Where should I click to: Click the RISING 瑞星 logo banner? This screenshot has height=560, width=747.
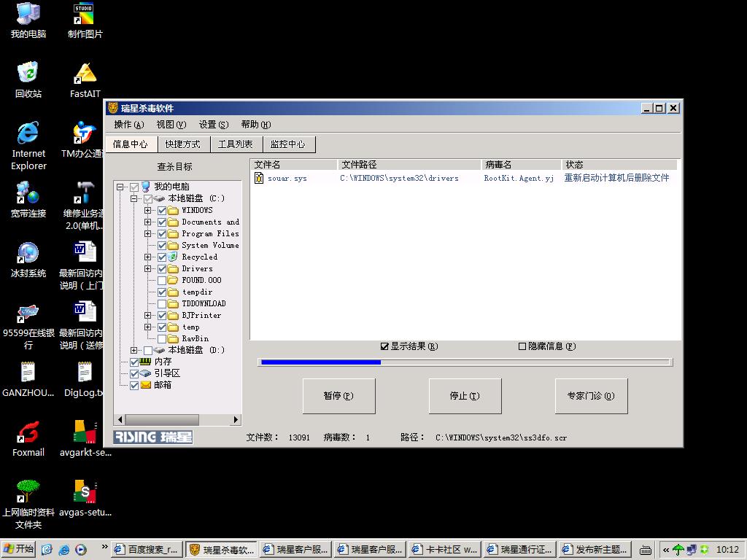click(x=153, y=437)
